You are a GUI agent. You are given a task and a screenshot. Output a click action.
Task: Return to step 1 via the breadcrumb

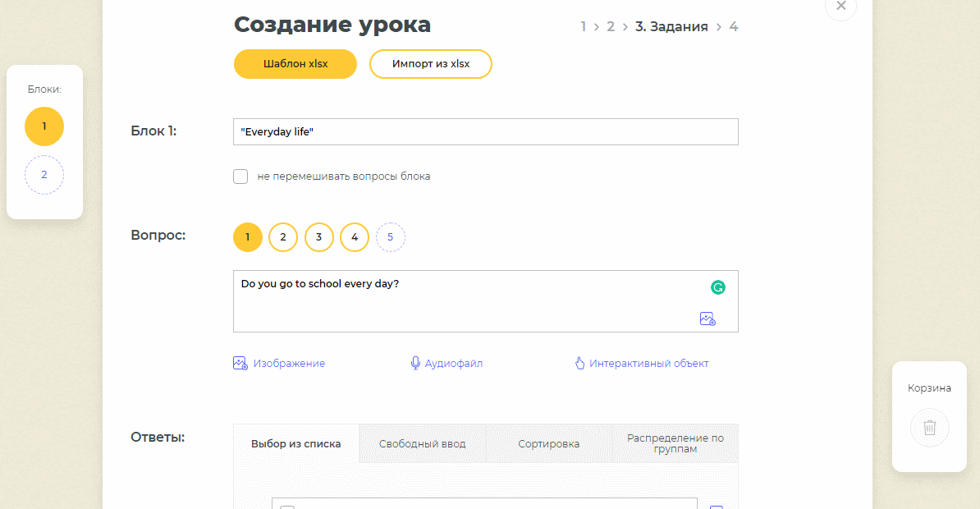coord(583,26)
